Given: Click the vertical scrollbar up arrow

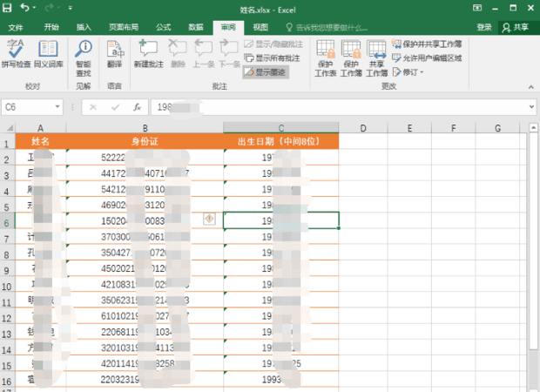Looking at the screenshot, I should [x=533, y=128].
